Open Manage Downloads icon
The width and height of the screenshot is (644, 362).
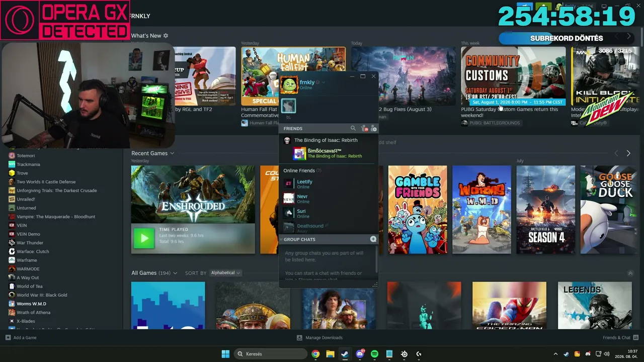[x=299, y=337]
